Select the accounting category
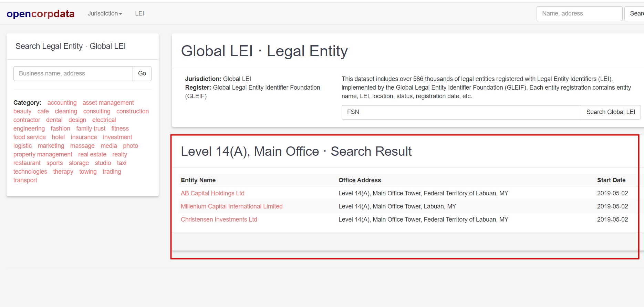This screenshot has height=307, width=644. [62, 103]
